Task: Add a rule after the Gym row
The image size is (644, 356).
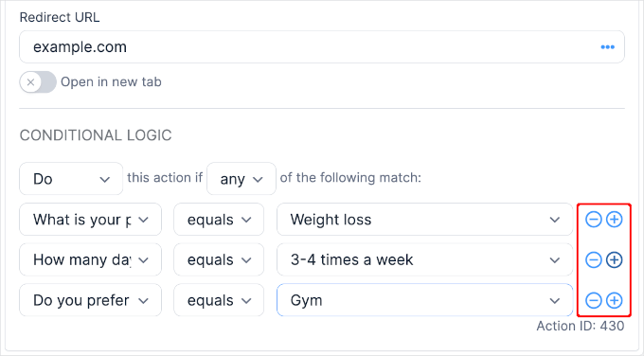Action: point(615,300)
